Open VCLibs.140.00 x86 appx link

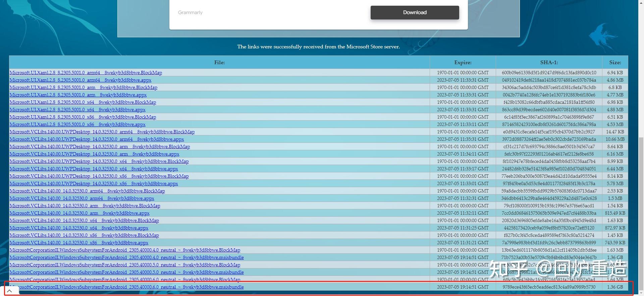pos(79,243)
